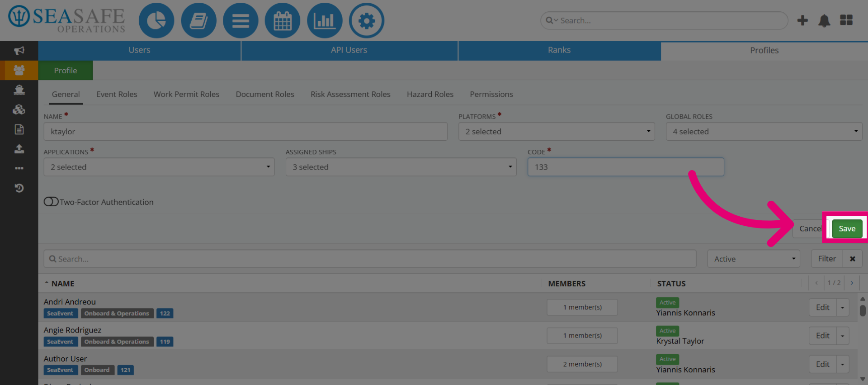The width and height of the screenshot is (868, 385).
Task: Open the more ellipsis sidebar icon
Action: [x=19, y=168]
